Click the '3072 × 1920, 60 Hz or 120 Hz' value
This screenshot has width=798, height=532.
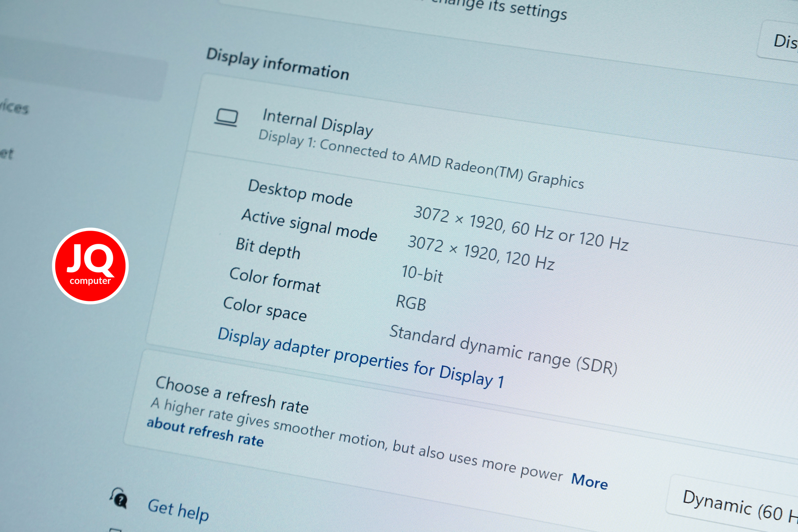click(521, 228)
